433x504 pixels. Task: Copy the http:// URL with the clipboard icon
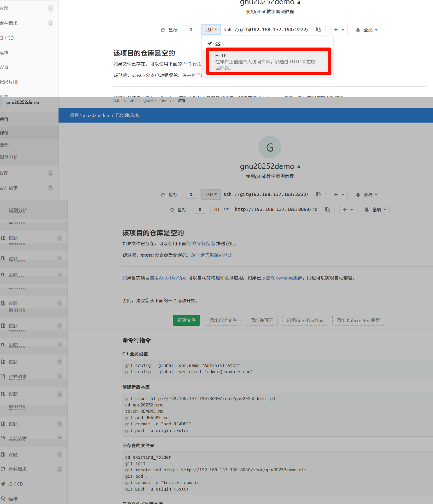coord(327,209)
